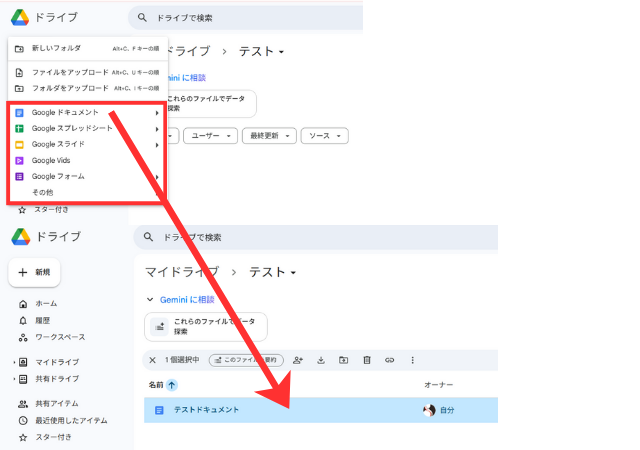Screen dimensions: 640x450
Task: Choose Google スプレッドシート in the new menu
Action: [72, 129]
